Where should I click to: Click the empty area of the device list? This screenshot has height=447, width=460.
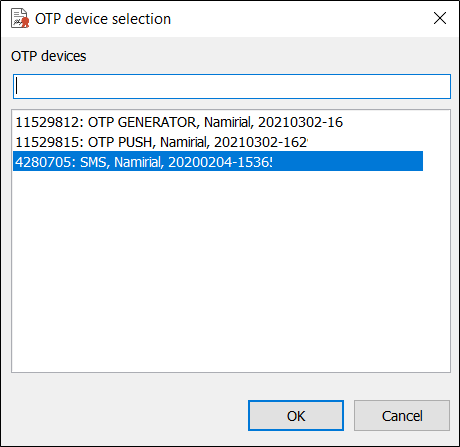231,272
